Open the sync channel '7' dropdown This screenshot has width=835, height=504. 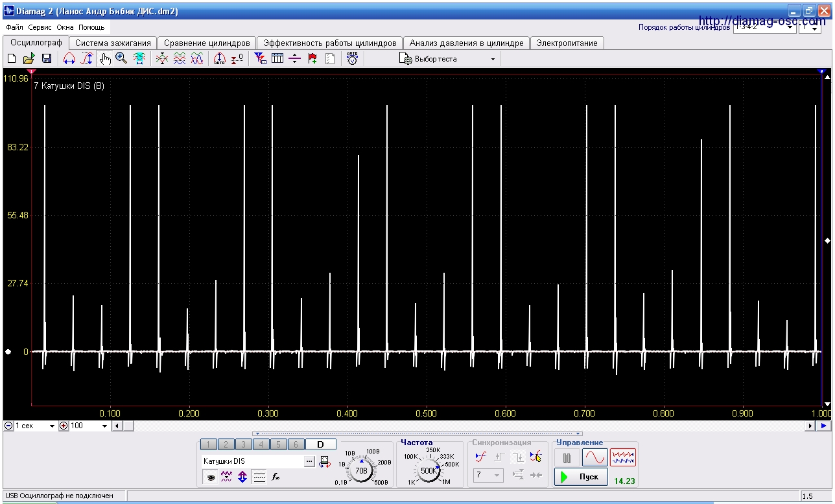point(488,475)
